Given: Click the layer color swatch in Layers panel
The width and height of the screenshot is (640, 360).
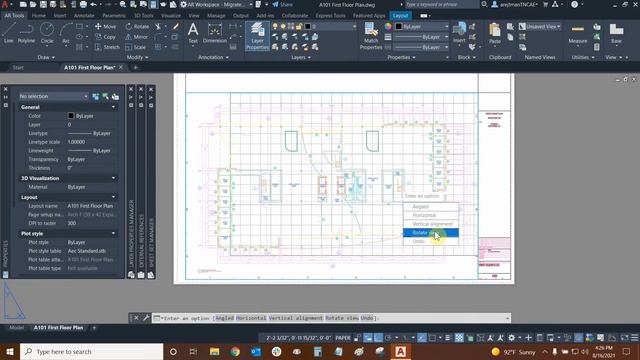Looking at the screenshot, I should (308, 27).
